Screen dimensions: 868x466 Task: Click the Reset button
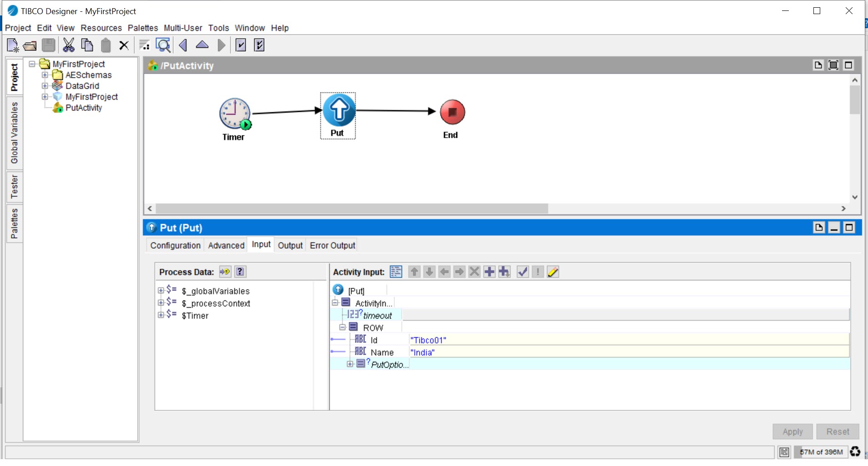pyautogui.click(x=837, y=431)
